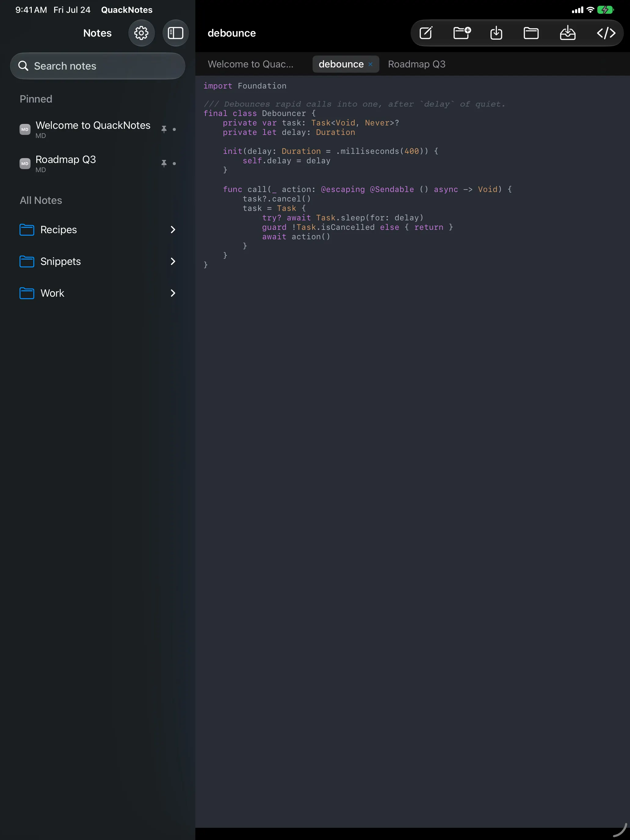The height and width of the screenshot is (840, 630).
Task: Unpin the Welcome to QuackNotes note
Action: click(x=164, y=129)
